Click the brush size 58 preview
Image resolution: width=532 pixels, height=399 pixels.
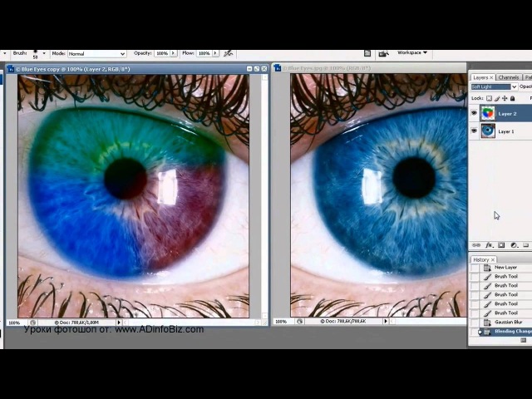[35, 54]
